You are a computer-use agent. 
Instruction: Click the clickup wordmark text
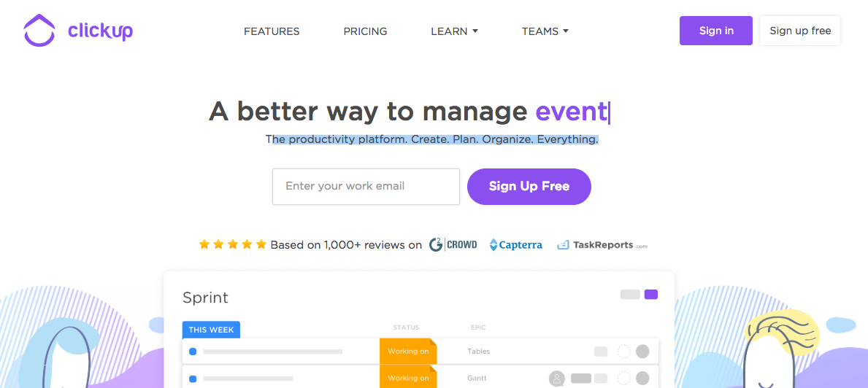100,31
